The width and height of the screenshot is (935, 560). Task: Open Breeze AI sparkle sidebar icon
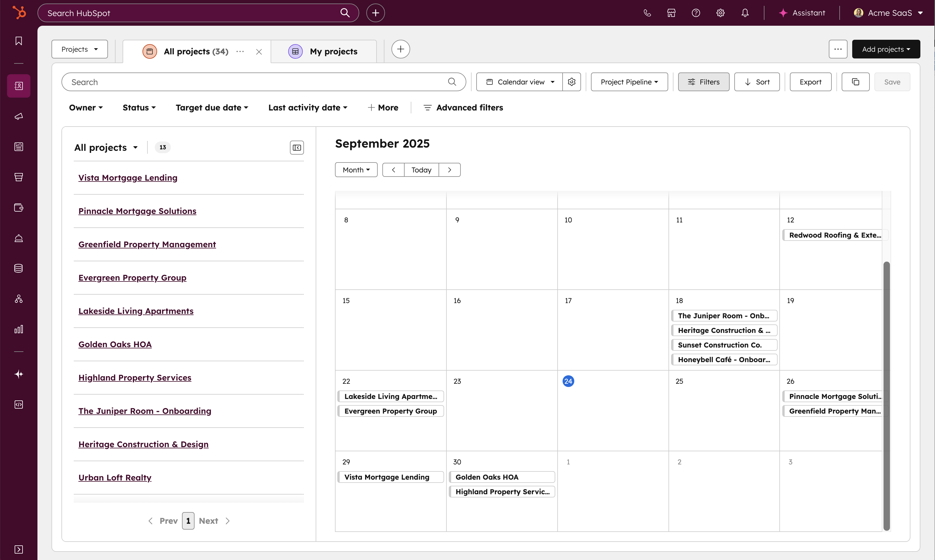[18, 374]
